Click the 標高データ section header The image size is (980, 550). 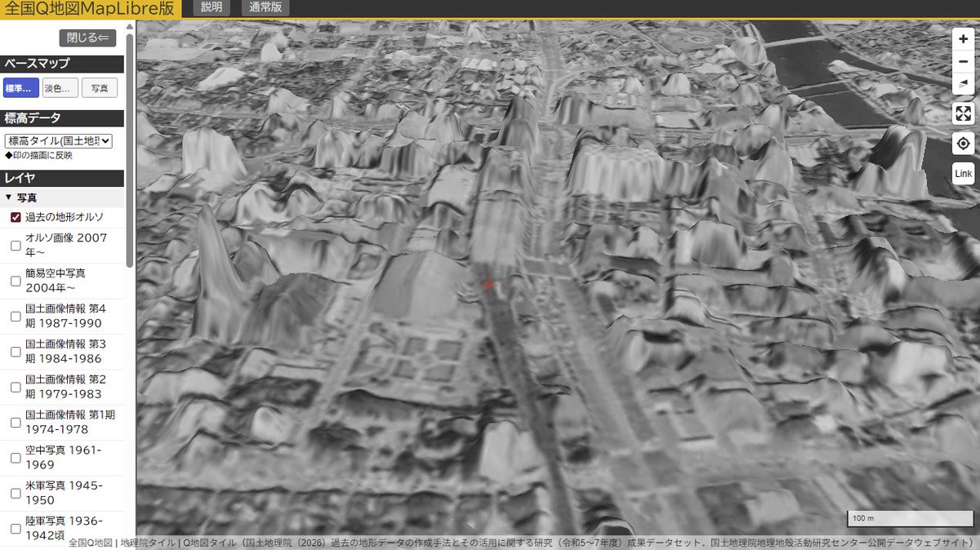(62, 118)
